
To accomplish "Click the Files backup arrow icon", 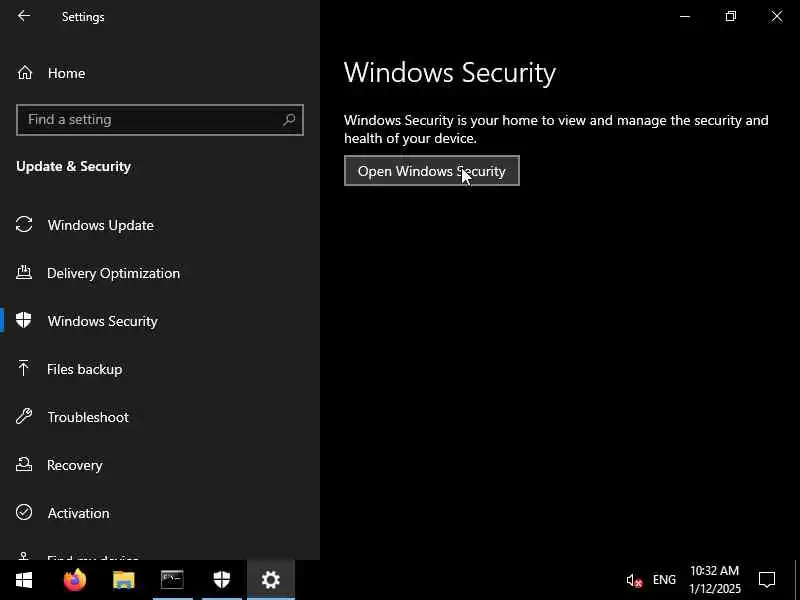I will pos(23,368).
